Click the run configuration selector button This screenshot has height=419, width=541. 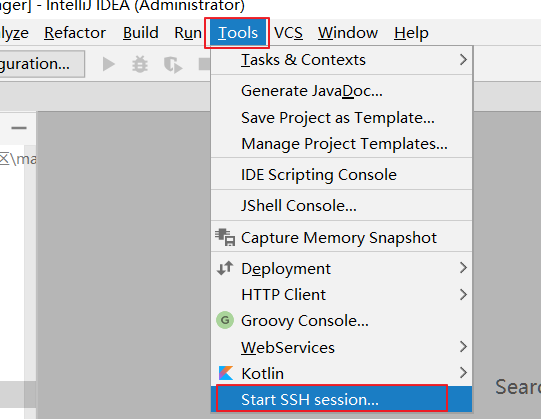click(x=42, y=64)
